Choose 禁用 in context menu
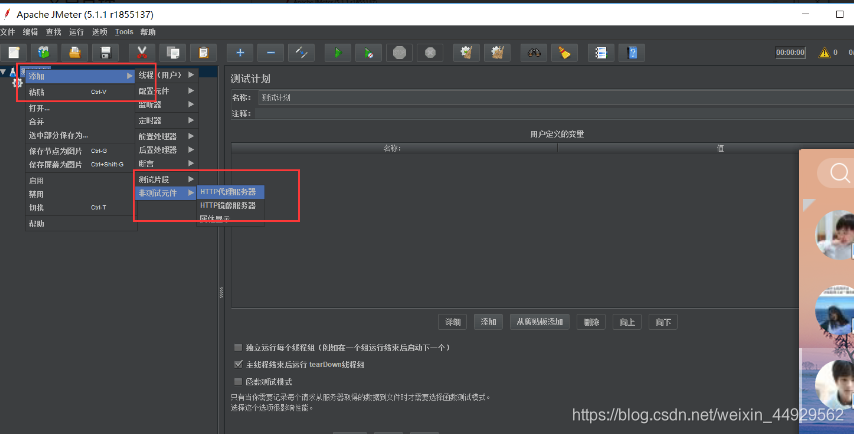 [x=81, y=194]
